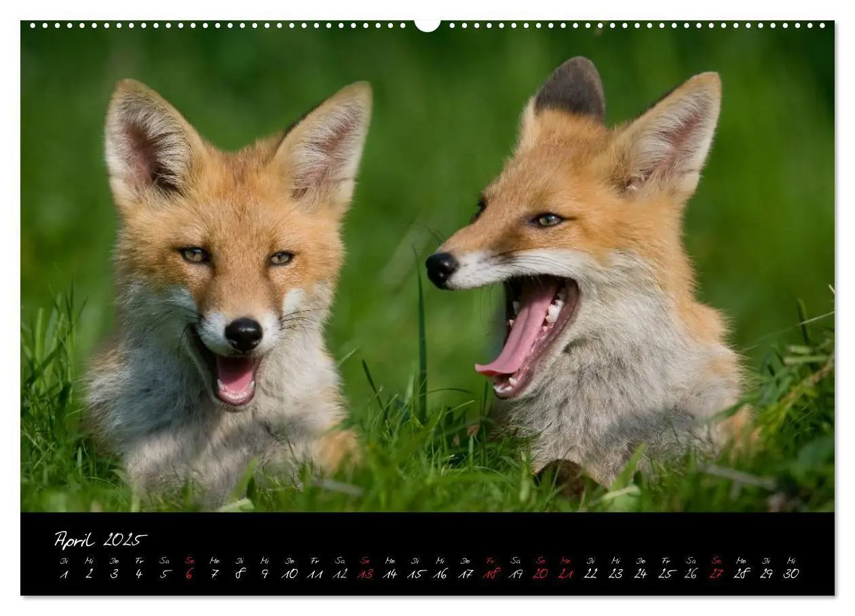855x616 pixels.
Task: Select date 14 on the calendar
Action: [390, 574]
